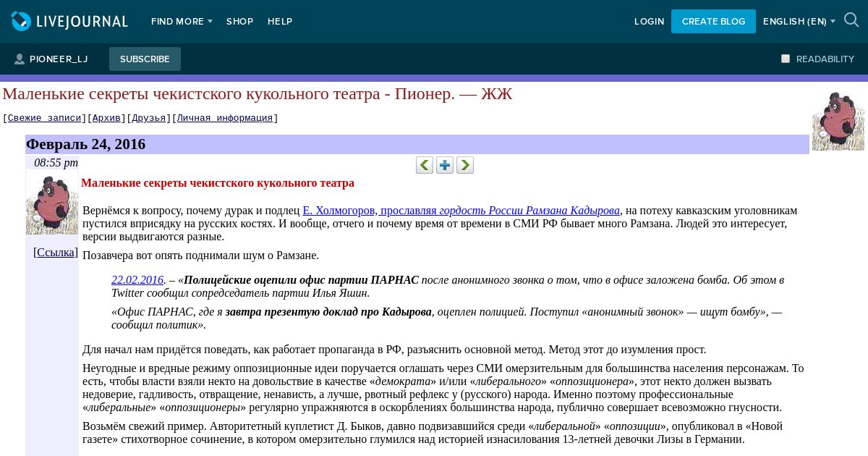Toggle the Readability checkbox
Screen dimensions: 868x456
[x=786, y=59]
